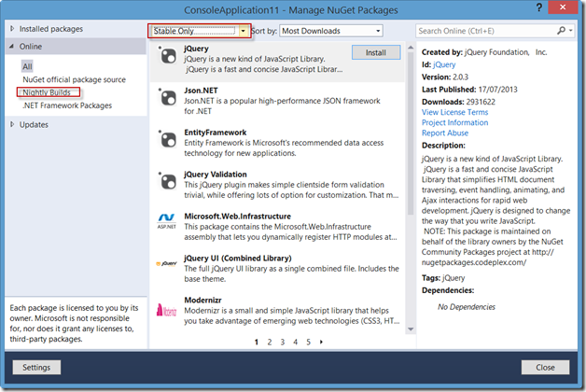Select All under Online
The image size is (586, 392).
[x=27, y=66]
